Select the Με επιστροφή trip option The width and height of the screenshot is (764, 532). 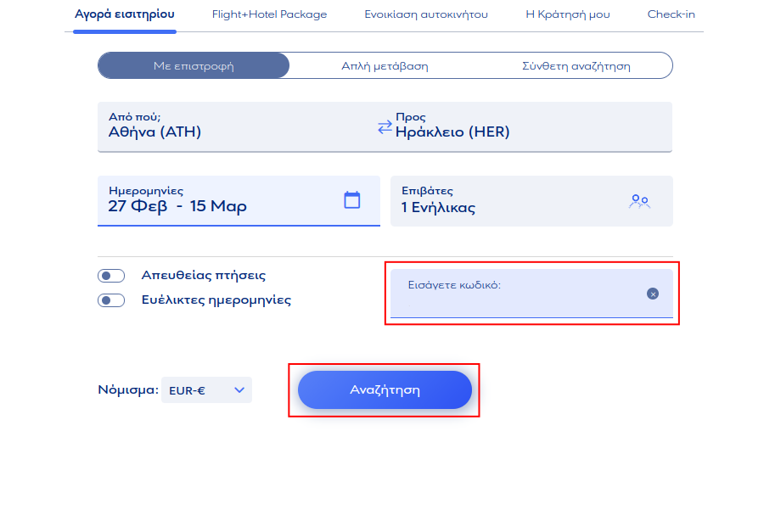pyautogui.click(x=194, y=65)
